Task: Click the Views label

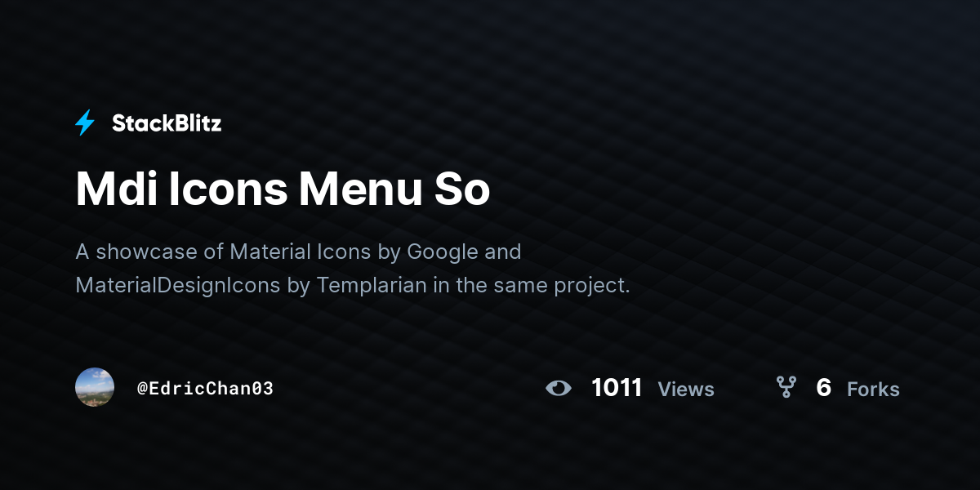Action: [686, 390]
